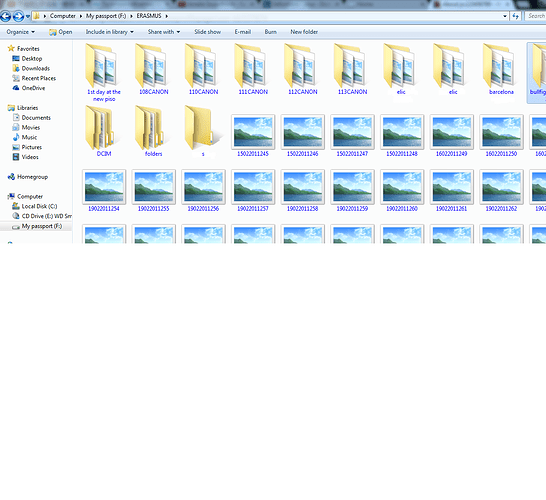Expand the address bar history dropdown arrow
The width and height of the screenshot is (546, 500).
[x=505, y=16]
